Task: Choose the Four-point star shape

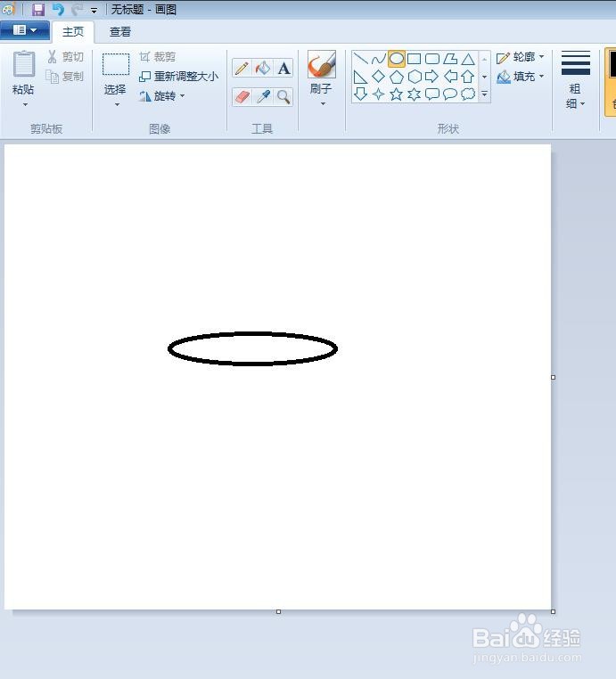Action: [x=378, y=94]
